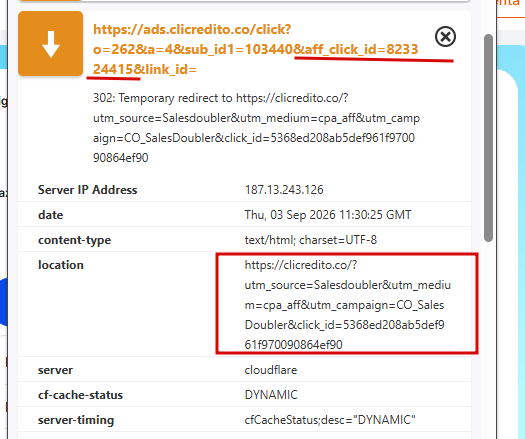Click the 'server' header label
Screen dimensions: 525x439
(x=55, y=370)
